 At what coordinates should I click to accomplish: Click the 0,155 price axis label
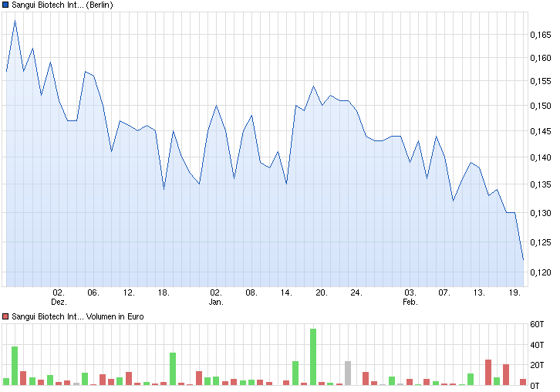(x=541, y=81)
